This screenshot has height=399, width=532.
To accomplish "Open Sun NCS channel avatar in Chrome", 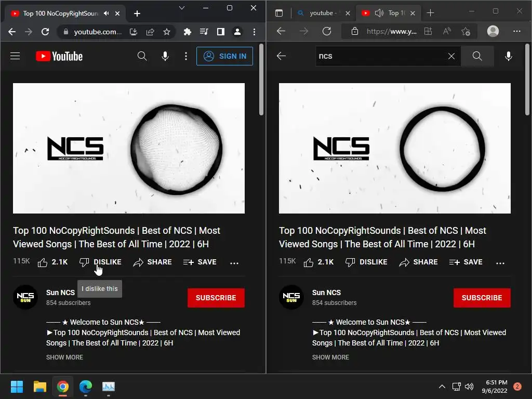I will (25, 297).
